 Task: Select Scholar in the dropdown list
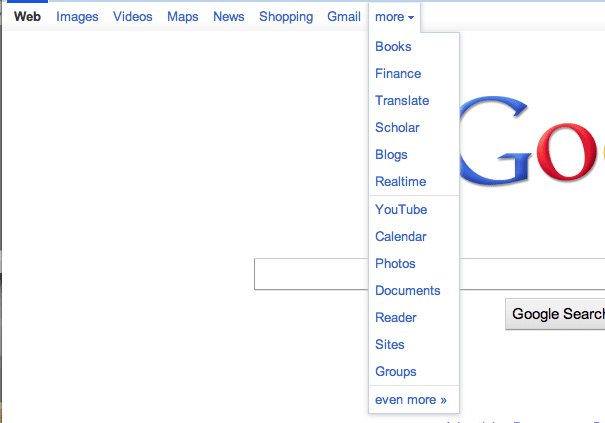[x=397, y=128]
